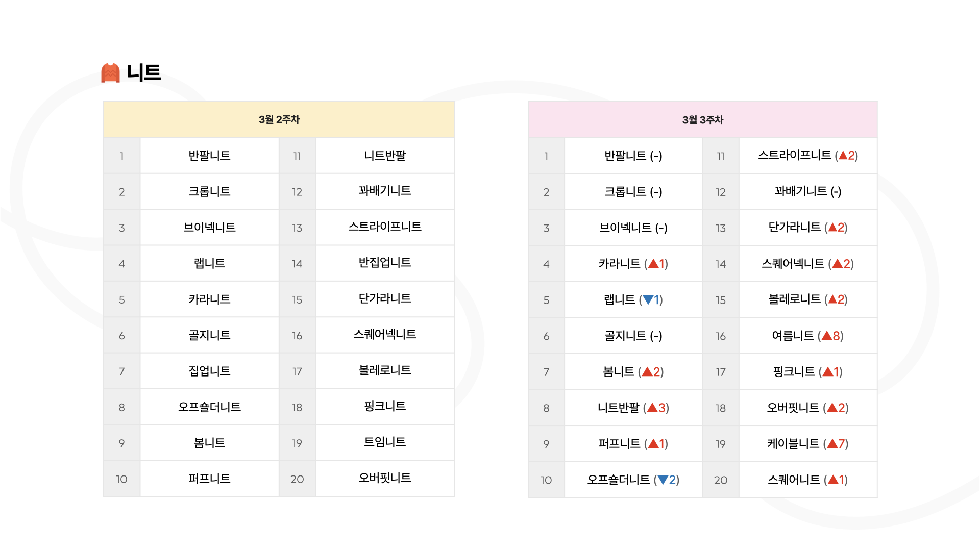Select the 3월 3주차 table header
The width and height of the screenshot is (980, 551).
pos(703,120)
